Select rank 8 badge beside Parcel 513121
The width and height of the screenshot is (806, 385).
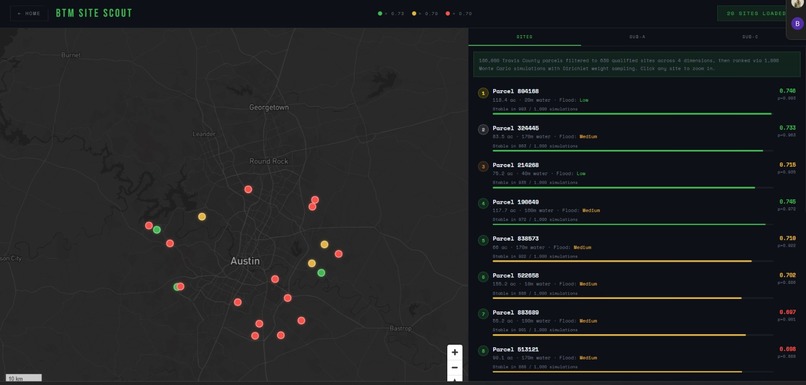point(483,351)
